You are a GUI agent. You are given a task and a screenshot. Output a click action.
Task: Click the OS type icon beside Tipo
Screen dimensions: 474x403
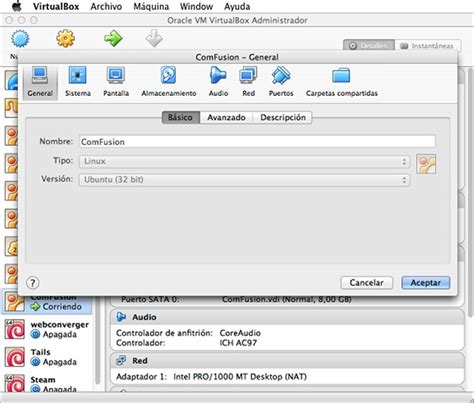tap(426, 164)
